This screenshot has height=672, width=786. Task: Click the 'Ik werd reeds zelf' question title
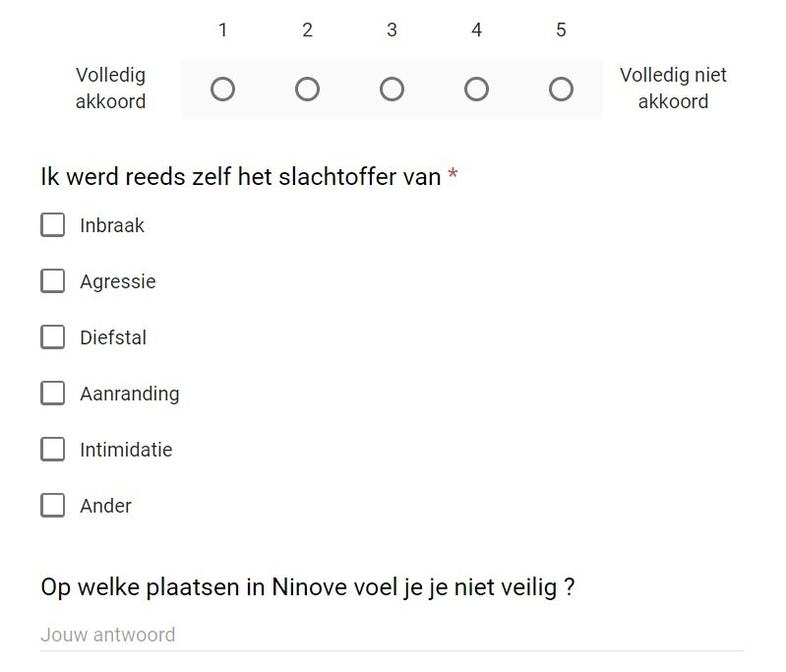(240, 177)
